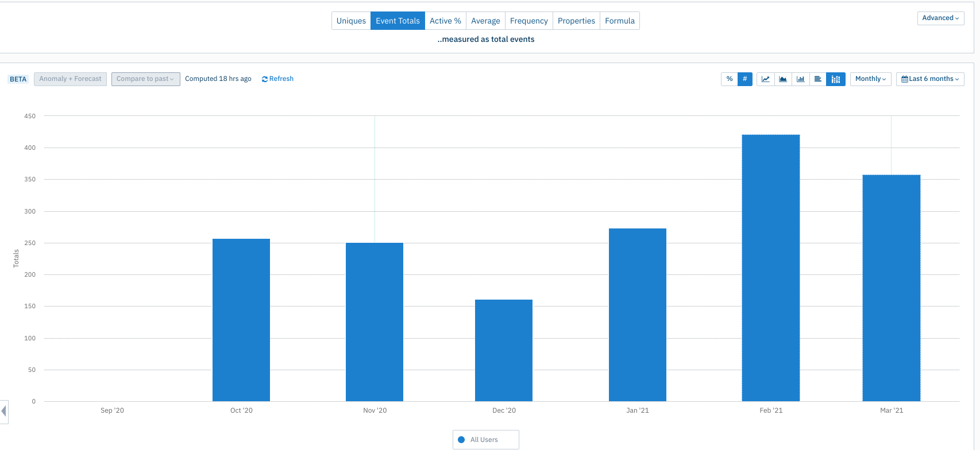Image resolution: width=980 pixels, height=450 pixels.
Task: Select the line chart icon
Action: click(765, 79)
